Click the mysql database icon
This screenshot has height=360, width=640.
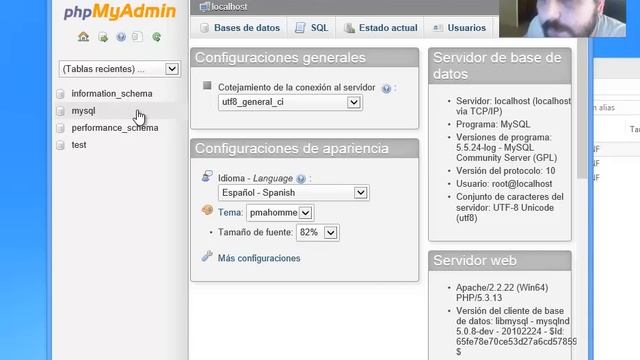tap(60, 111)
